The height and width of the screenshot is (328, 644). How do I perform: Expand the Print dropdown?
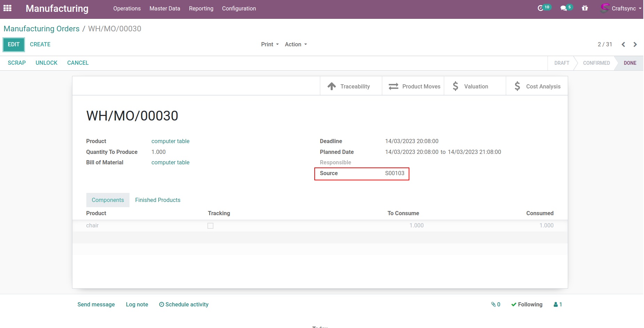coord(270,44)
